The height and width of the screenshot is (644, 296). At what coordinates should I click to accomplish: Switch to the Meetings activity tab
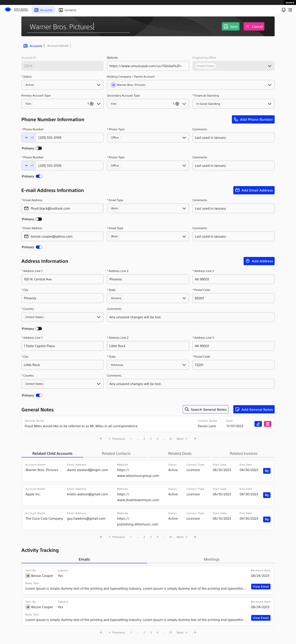[212, 559]
